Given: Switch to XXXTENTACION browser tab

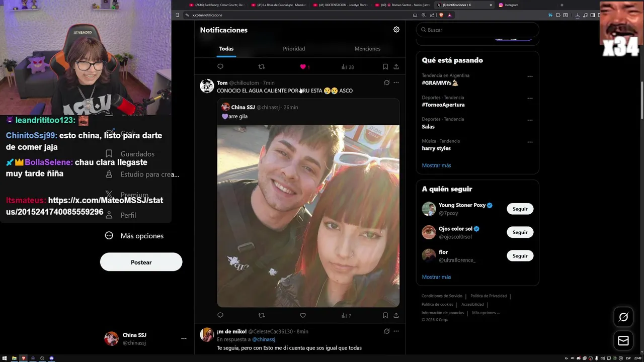Looking at the screenshot, I should 340,5.
